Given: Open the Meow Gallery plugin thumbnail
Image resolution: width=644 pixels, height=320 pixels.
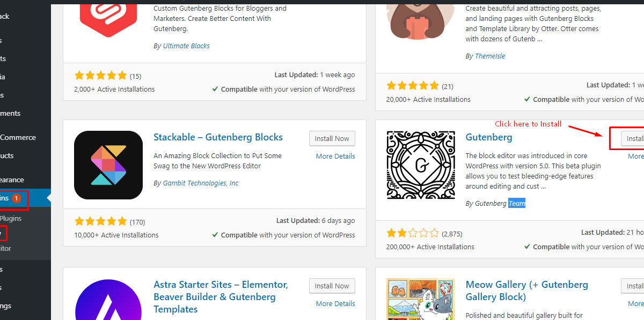Looking at the screenshot, I should click(x=421, y=299).
